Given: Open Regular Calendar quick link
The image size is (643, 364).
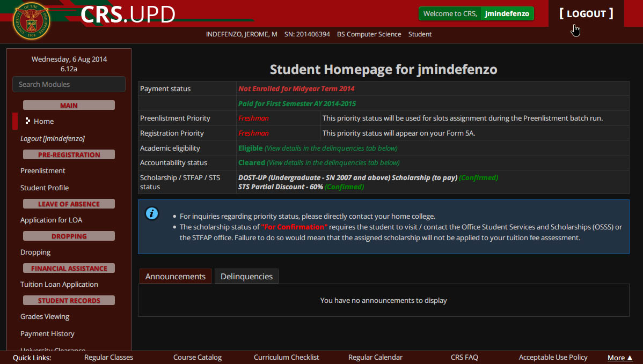Looking at the screenshot, I should coord(375,358).
